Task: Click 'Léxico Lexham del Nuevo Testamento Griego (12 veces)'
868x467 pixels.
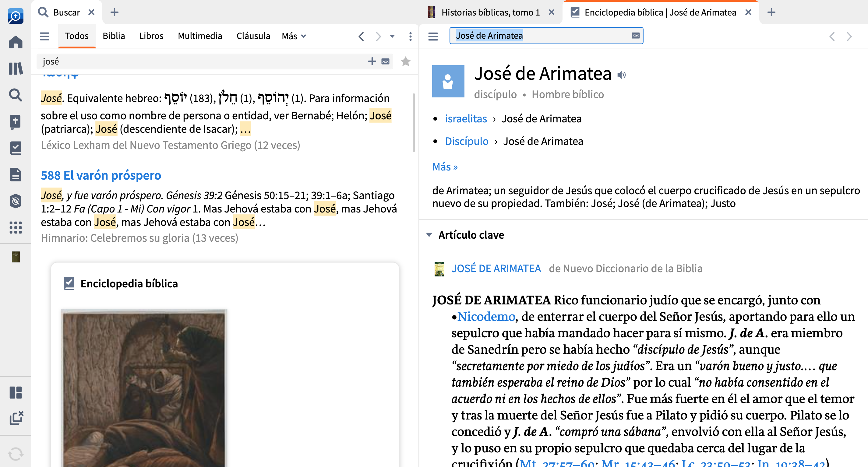Action: tap(171, 145)
